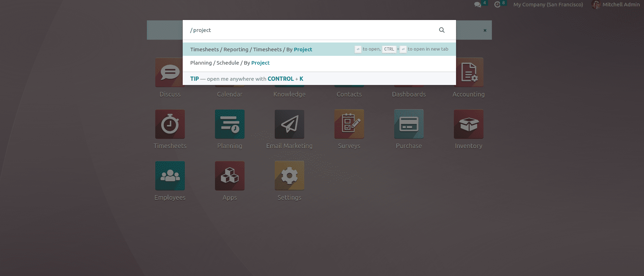Select Timesheets / Reporting / By Project result

[319, 49]
